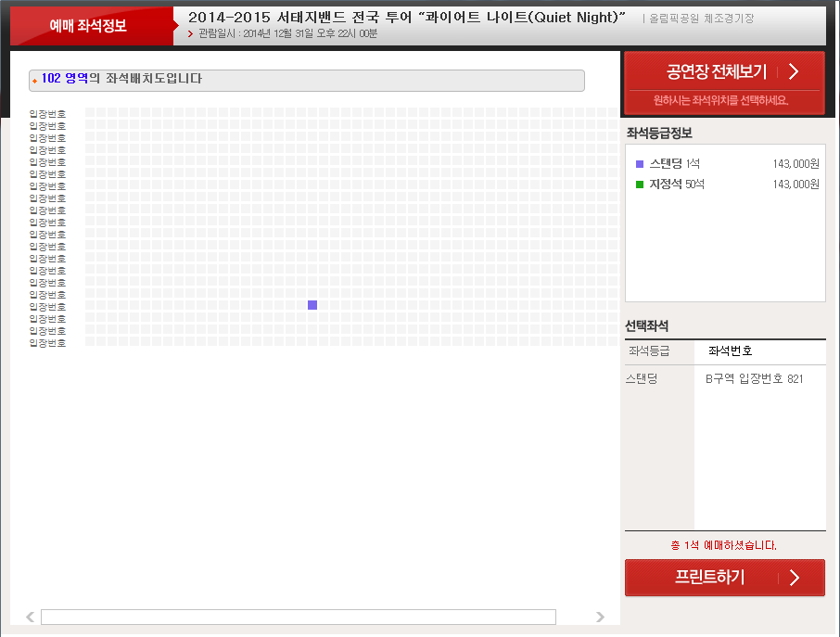Click the 좌석등급 column header
The width and height of the screenshot is (840, 637).
[649, 350]
